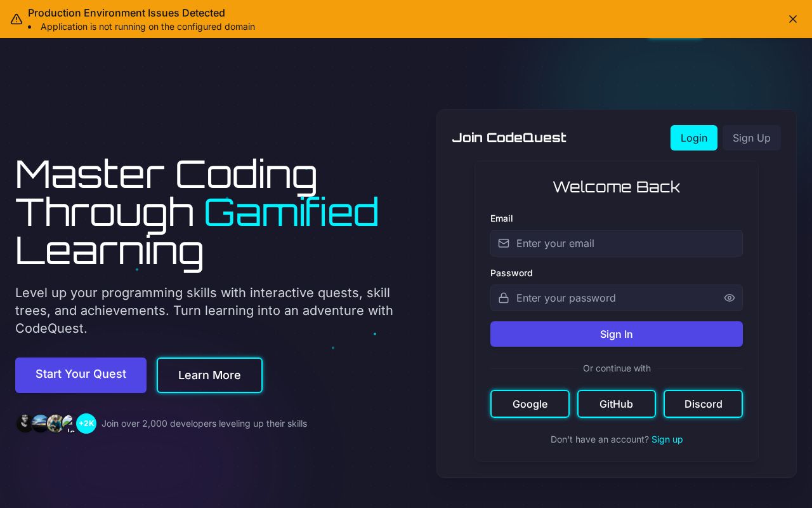Viewport: 812px width, 508px height.
Task: Click the warning triangle icon in banner
Action: pos(16,19)
